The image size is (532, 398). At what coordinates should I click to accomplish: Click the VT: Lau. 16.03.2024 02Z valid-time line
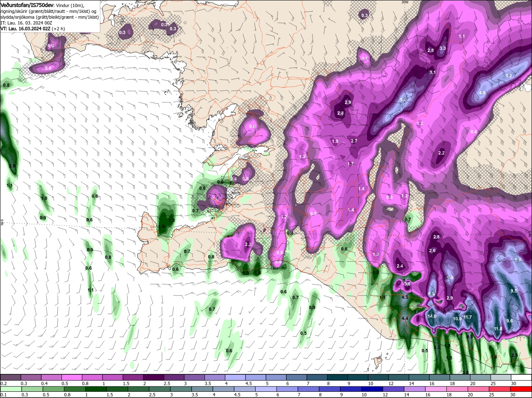point(33,29)
